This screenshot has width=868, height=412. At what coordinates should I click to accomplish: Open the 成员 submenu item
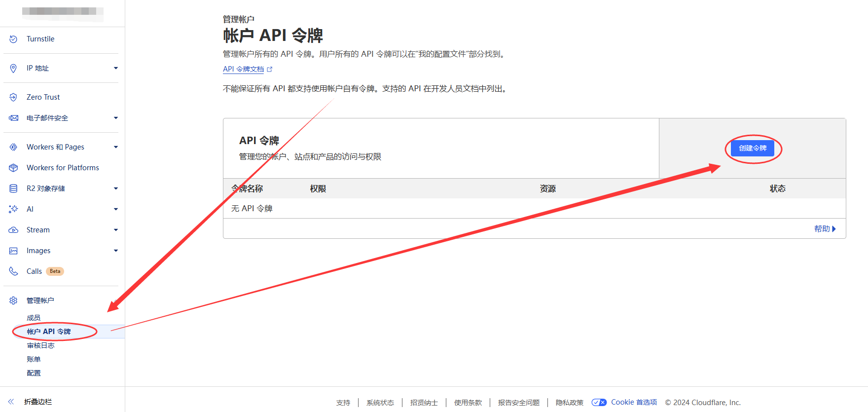click(34, 318)
